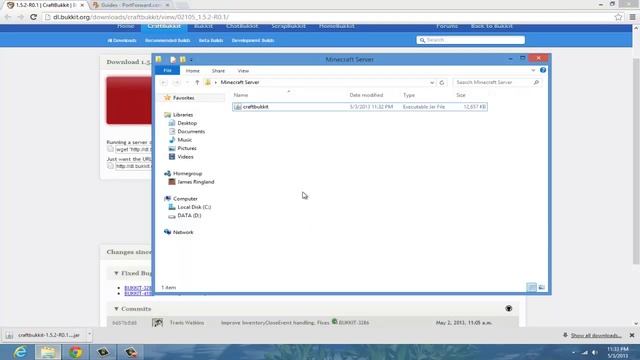Open the View ribbon tab

(x=243, y=71)
